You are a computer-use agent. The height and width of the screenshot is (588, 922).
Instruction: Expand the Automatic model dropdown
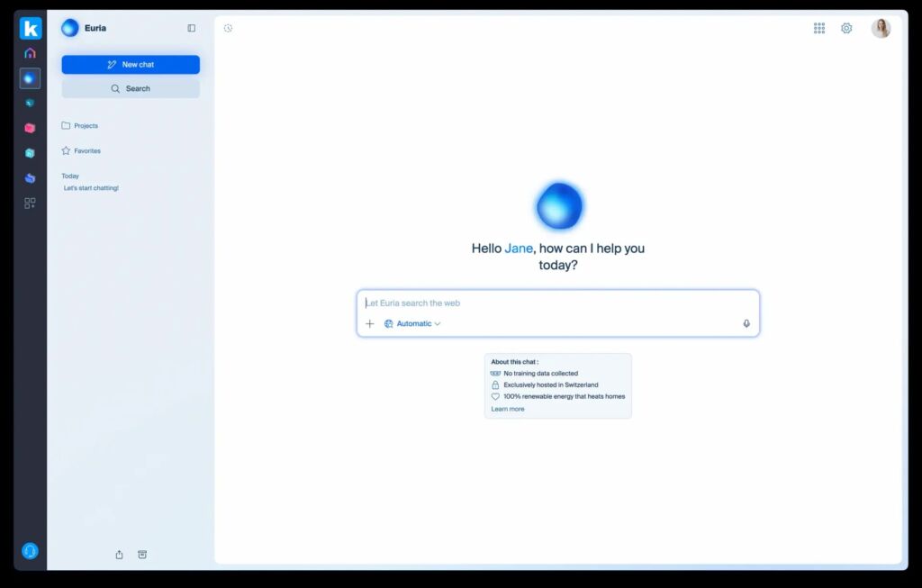pyautogui.click(x=413, y=324)
